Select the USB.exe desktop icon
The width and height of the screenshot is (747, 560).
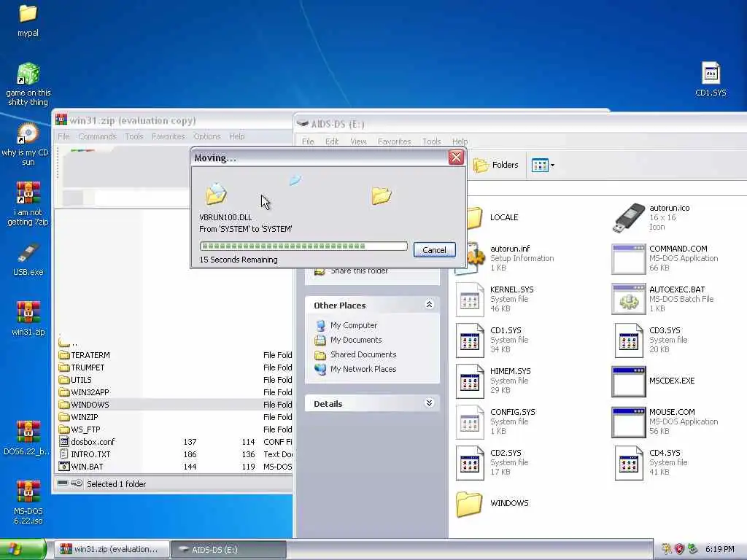28,260
